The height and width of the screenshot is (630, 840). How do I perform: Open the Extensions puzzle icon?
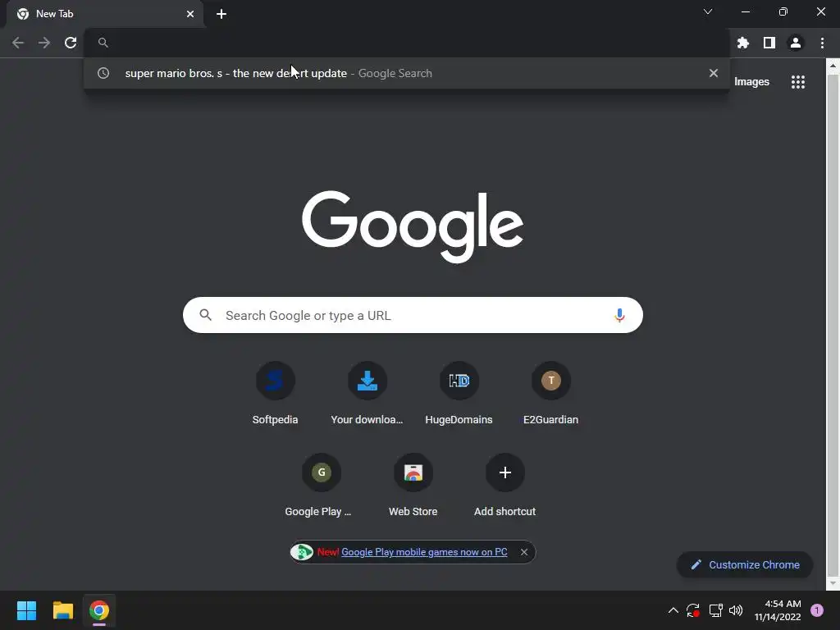743,43
